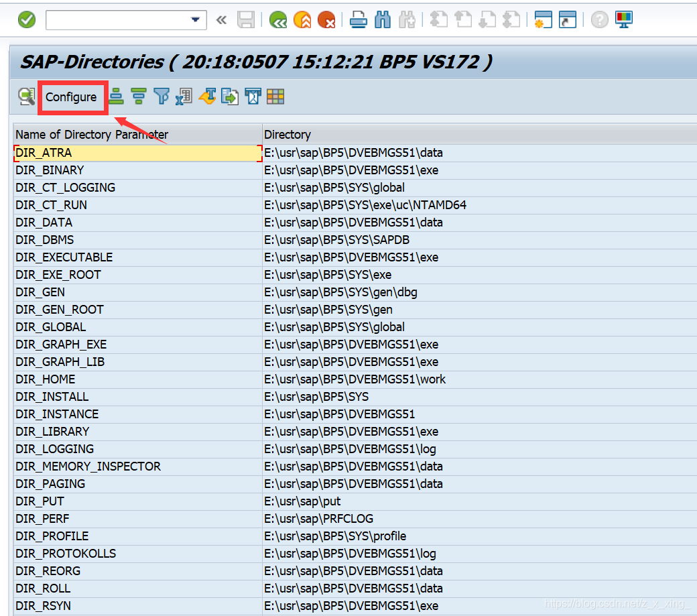Select the DIR_INSTALL parameter
The image size is (697, 616).
pyautogui.click(x=138, y=396)
